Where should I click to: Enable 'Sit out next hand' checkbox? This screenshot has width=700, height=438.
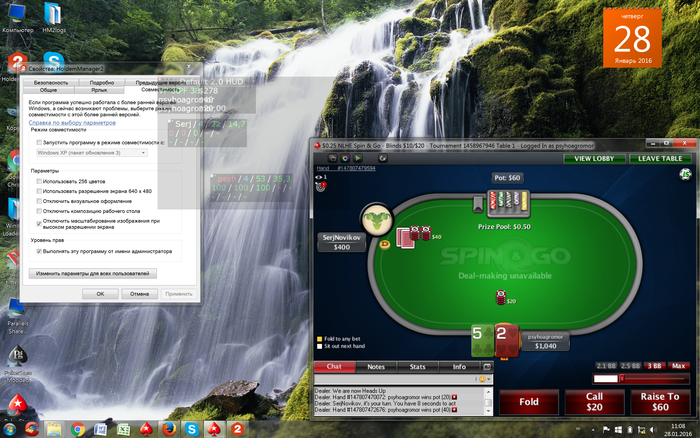tap(319, 346)
